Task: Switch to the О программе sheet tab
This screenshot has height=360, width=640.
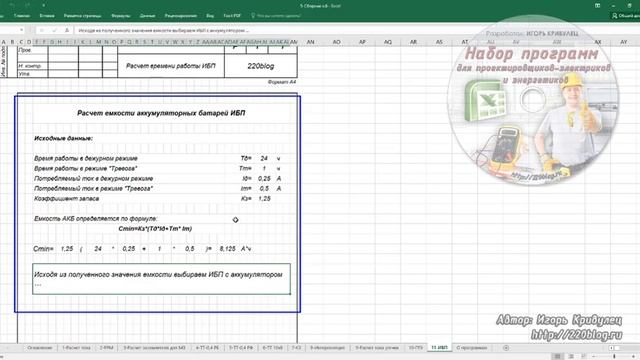Action: (x=472, y=348)
